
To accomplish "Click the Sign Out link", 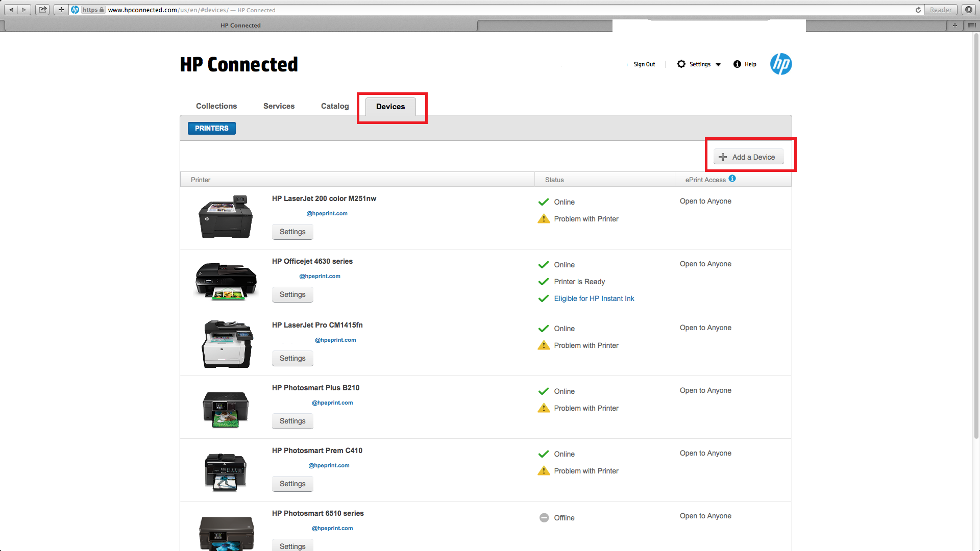I will [x=644, y=64].
